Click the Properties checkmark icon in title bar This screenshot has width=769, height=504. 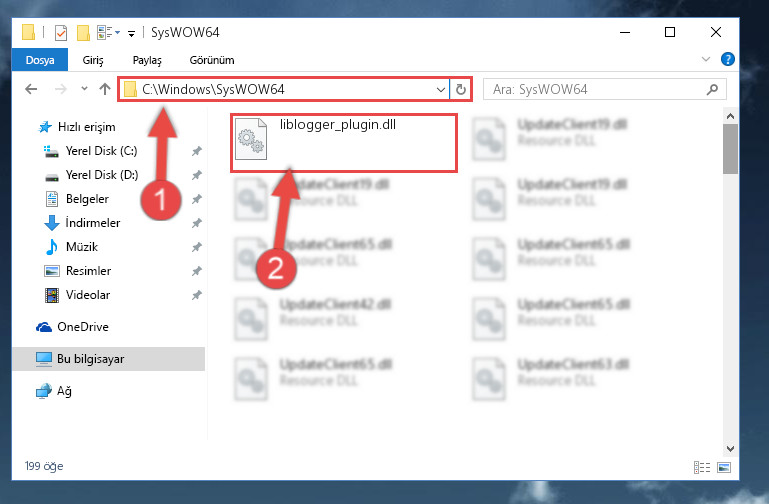coord(61,33)
